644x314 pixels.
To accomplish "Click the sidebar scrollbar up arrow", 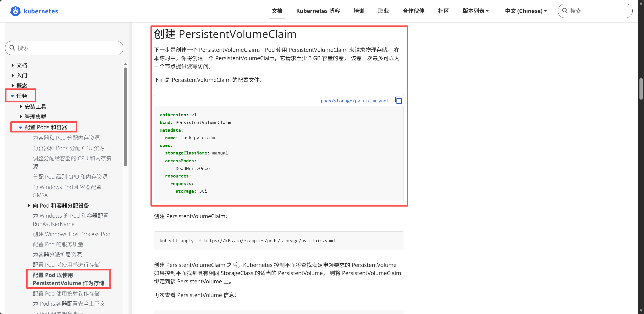I will point(125,64).
